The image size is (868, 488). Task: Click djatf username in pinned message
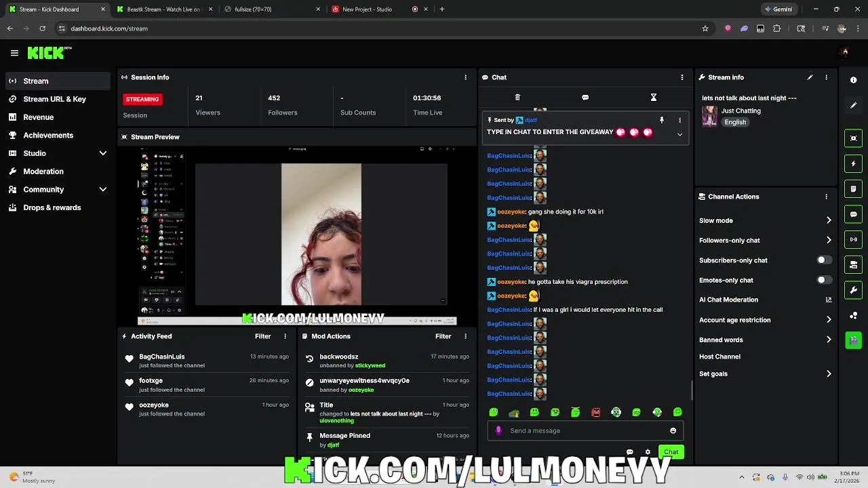tap(530, 120)
